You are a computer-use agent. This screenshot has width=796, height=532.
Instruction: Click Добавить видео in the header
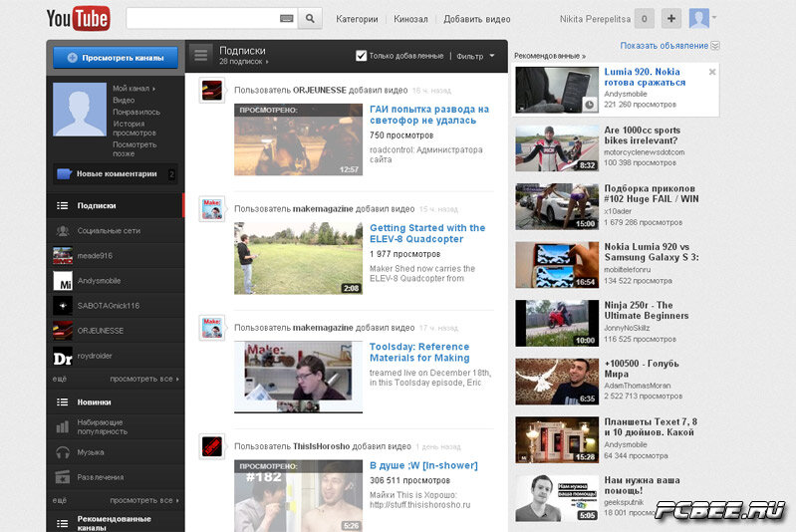tap(476, 19)
